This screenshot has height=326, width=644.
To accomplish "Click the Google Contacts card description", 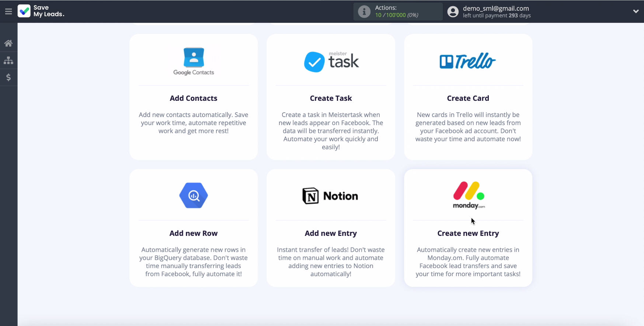I will tap(194, 123).
